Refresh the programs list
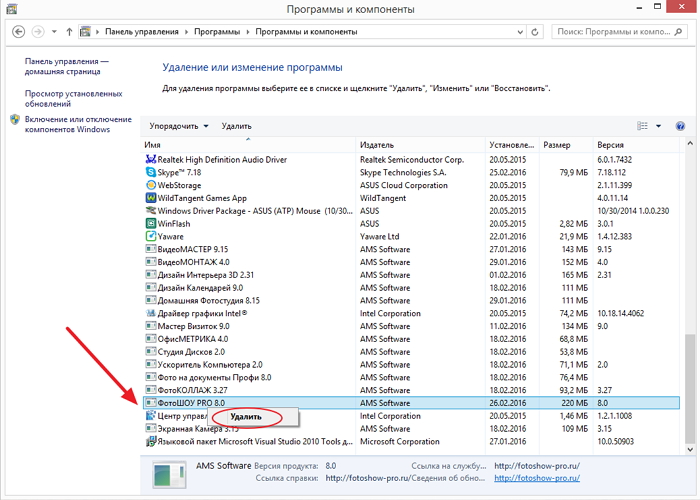Viewport: 700px width, 500px height. [x=535, y=32]
